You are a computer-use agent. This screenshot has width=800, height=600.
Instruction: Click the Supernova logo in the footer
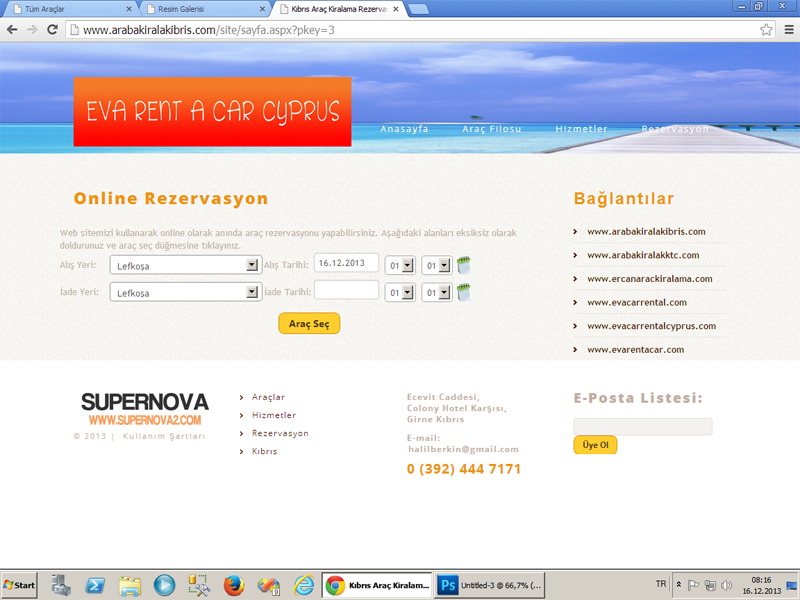pos(145,409)
